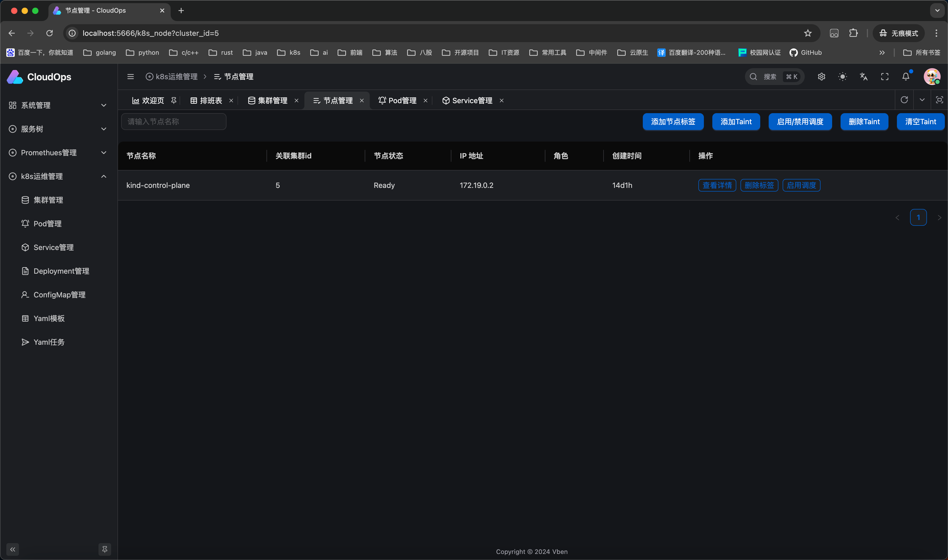View details via 查看详情 for kind-control-plane
This screenshot has height=560, width=948.
tap(717, 185)
